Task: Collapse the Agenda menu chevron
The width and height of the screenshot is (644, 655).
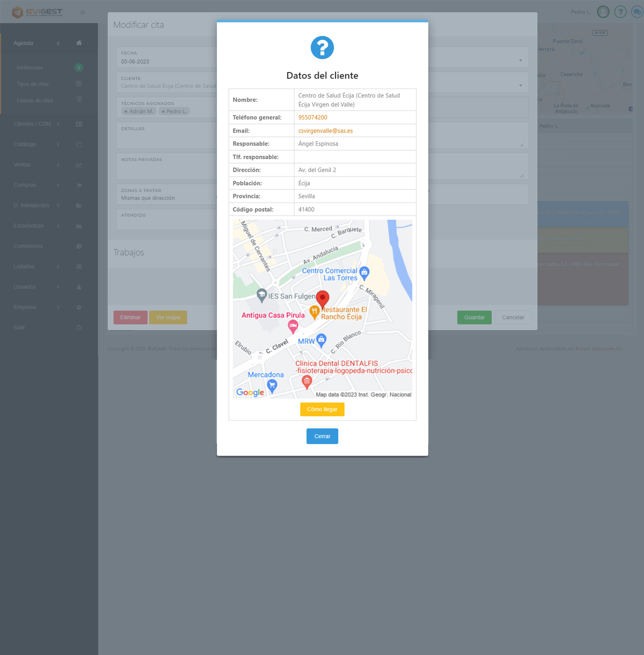Action: (x=58, y=43)
